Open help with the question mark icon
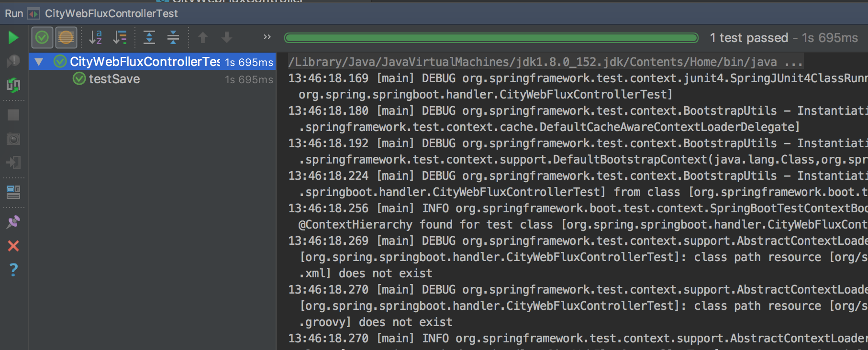Viewport: 868px width, 350px height. 13,270
